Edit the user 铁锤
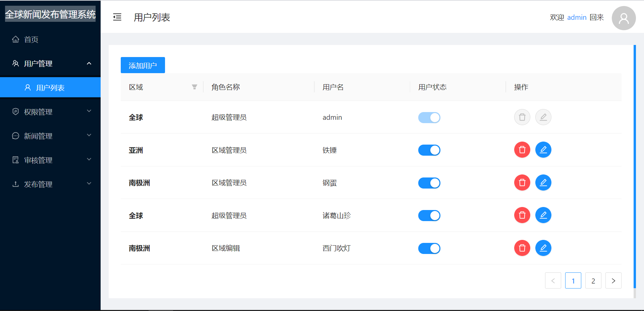Viewport: 644px width, 311px height. pyautogui.click(x=543, y=150)
